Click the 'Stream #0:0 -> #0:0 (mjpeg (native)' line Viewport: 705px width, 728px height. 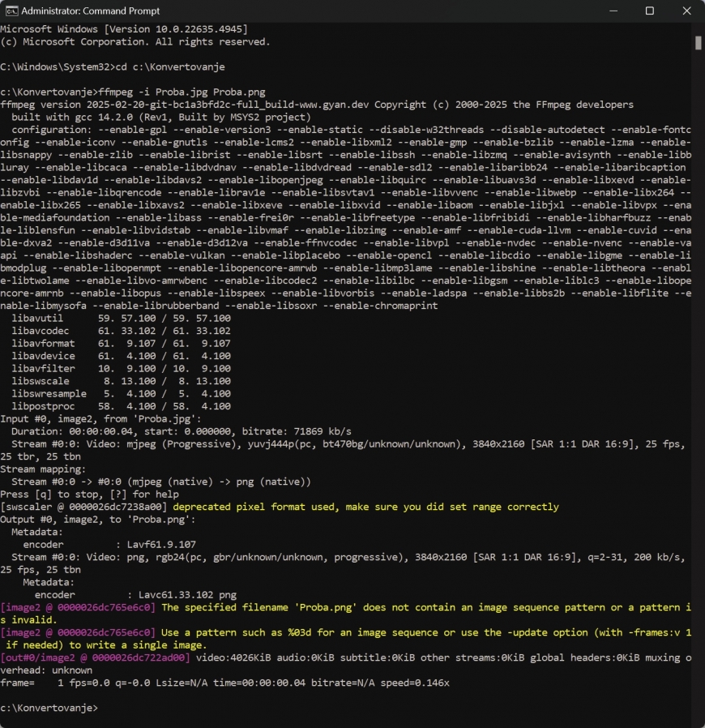(161, 482)
